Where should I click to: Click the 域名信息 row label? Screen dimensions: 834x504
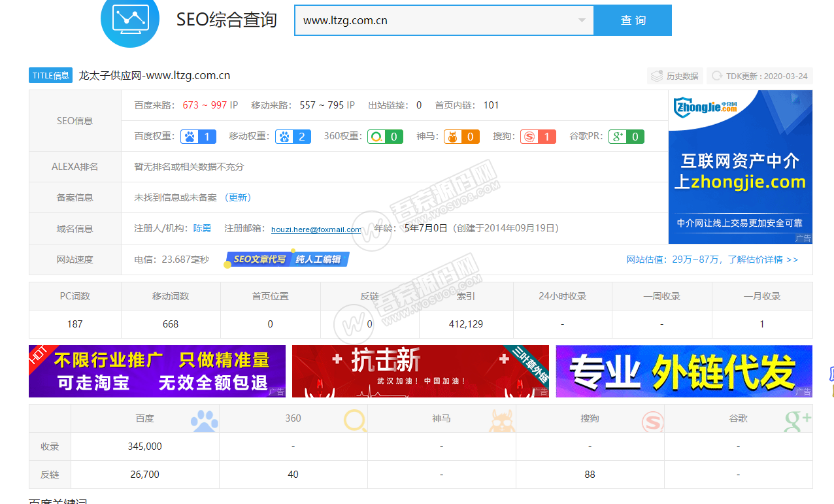pyautogui.click(x=75, y=229)
